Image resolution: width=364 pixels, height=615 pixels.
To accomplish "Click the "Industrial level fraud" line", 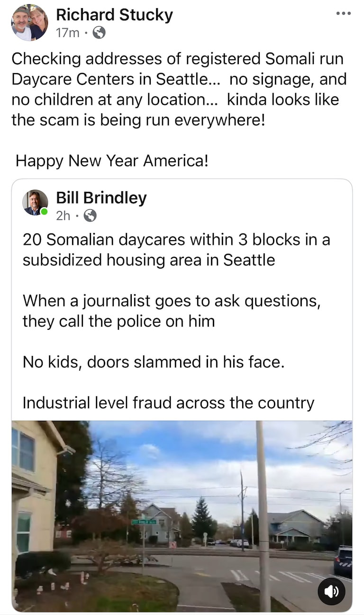I will (x=168, y=403).
